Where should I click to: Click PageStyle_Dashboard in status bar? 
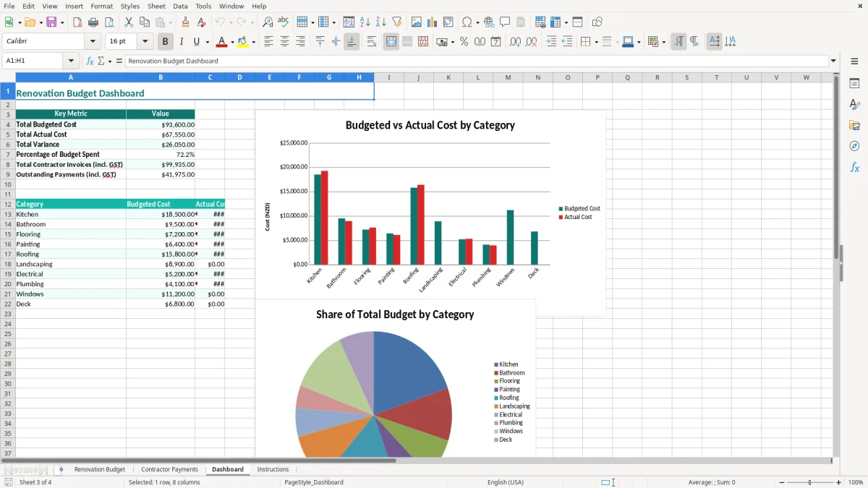tap(314, 482)
